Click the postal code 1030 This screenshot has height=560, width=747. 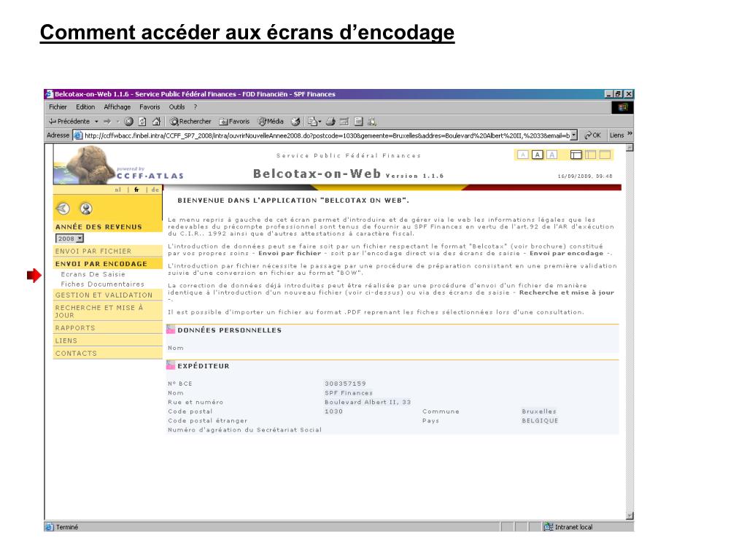pos(333,411)
